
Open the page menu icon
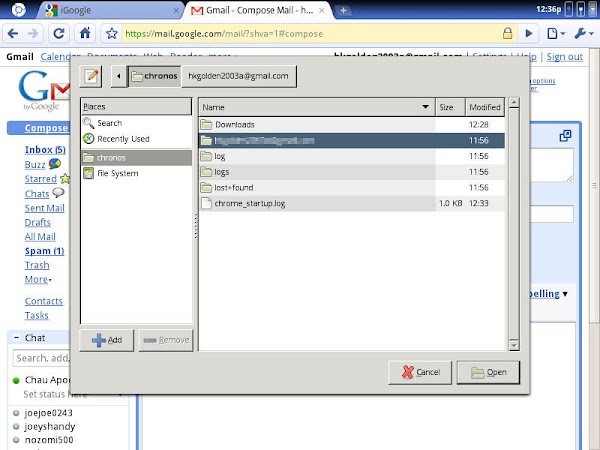(556, 34)
